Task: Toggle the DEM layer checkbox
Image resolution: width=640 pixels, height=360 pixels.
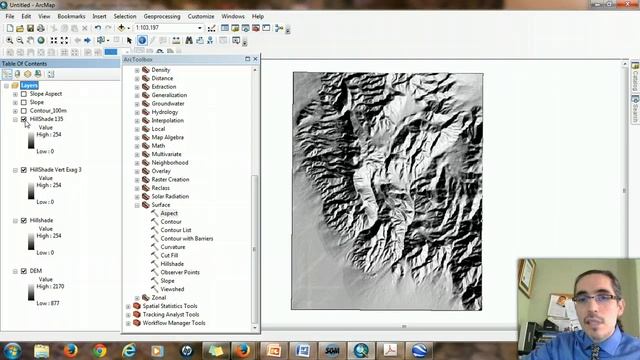Action: (24, 271)
